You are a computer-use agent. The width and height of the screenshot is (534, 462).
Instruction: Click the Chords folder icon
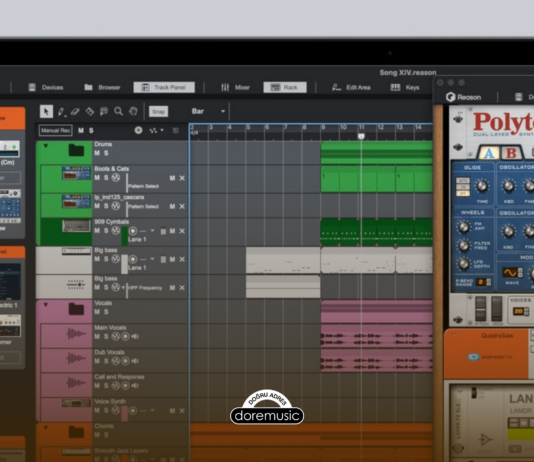pyautogui.click(x=76, y=432)
